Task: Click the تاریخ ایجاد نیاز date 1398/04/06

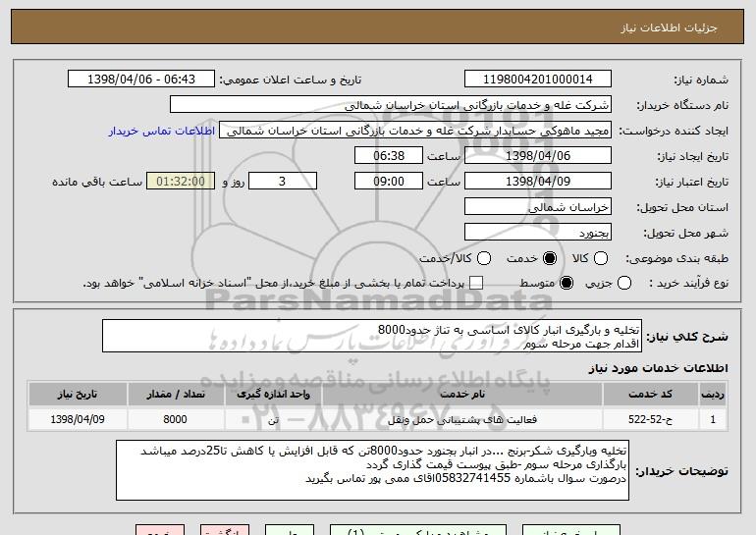Action: click(x=538, y=156)
